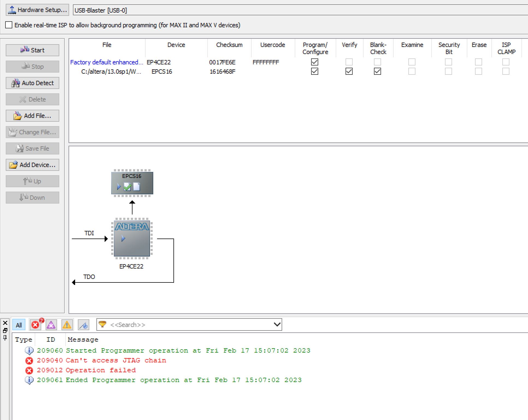The width and height of the screenshot is (528, 420).
Task: Select the File column header
Action: coord(107,45)
